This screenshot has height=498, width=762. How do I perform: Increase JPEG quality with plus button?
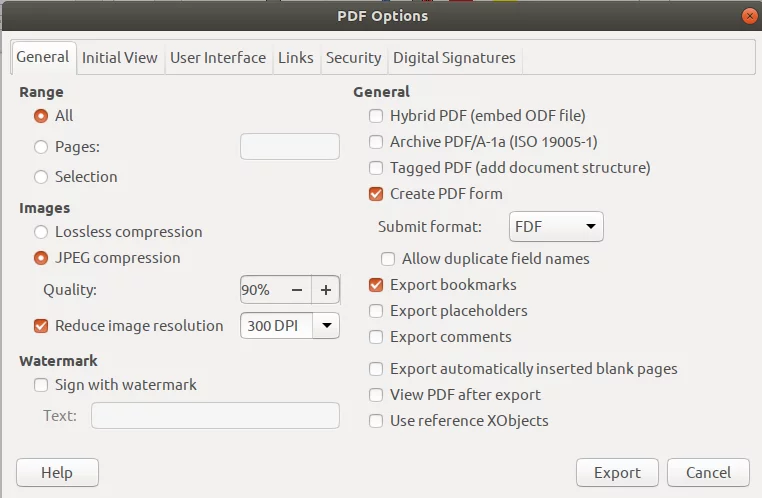(326, 290)
